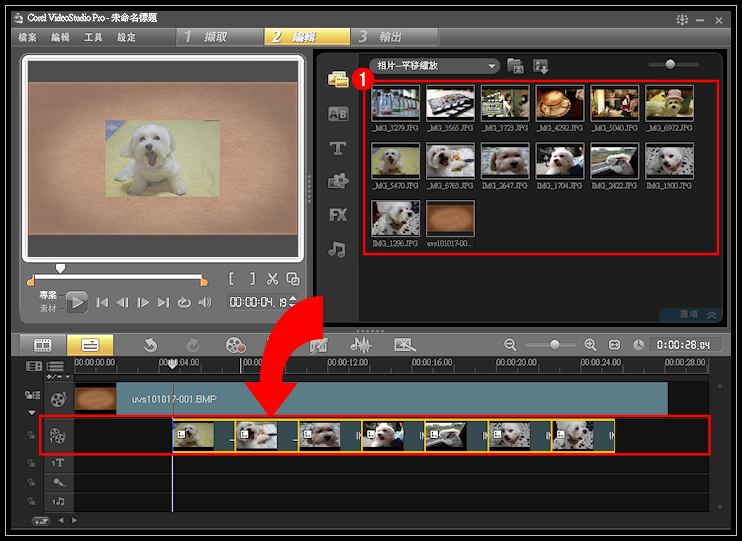Open the Graphic library icon

[338, 181]
